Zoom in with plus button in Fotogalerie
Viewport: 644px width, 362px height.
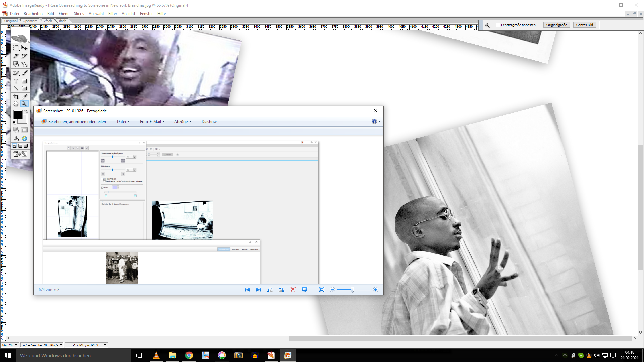tap(376, 290)
